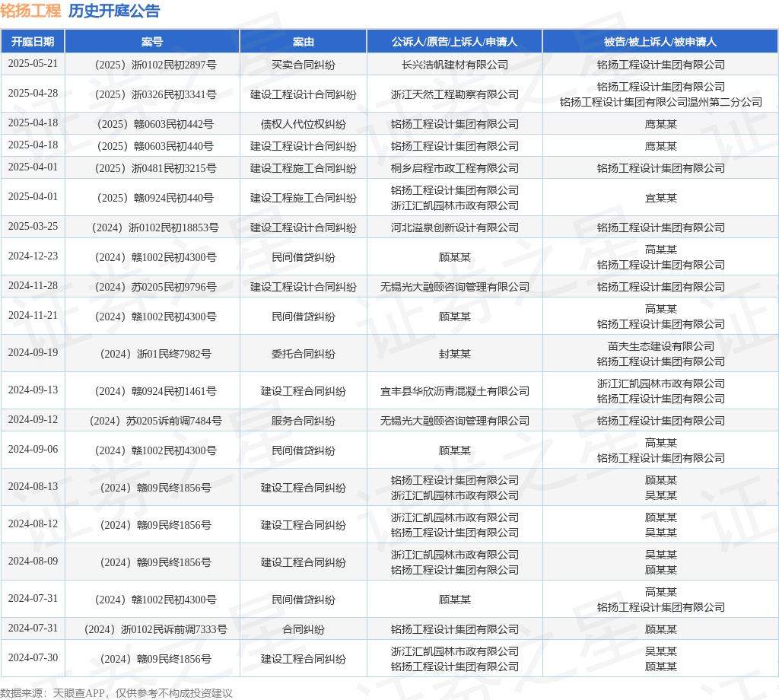Click defendant 铭扬工程设计集团有限公司温州第二分公司
Viewport: 779px width, 700px height.
pos(660,103)
